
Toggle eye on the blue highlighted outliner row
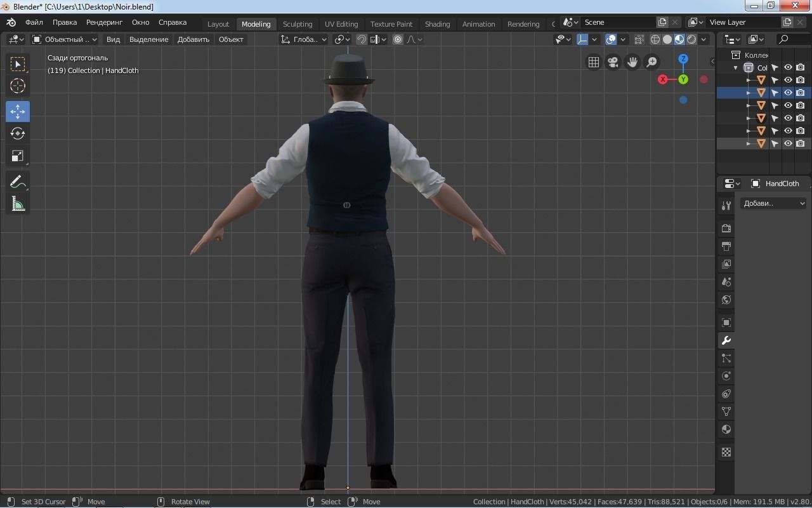tap(788, 93)
